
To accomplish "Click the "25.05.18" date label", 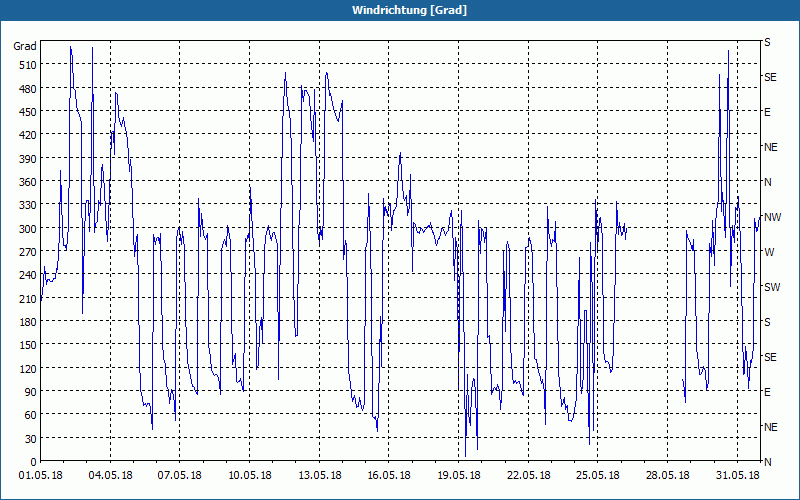I will (597, 476).
